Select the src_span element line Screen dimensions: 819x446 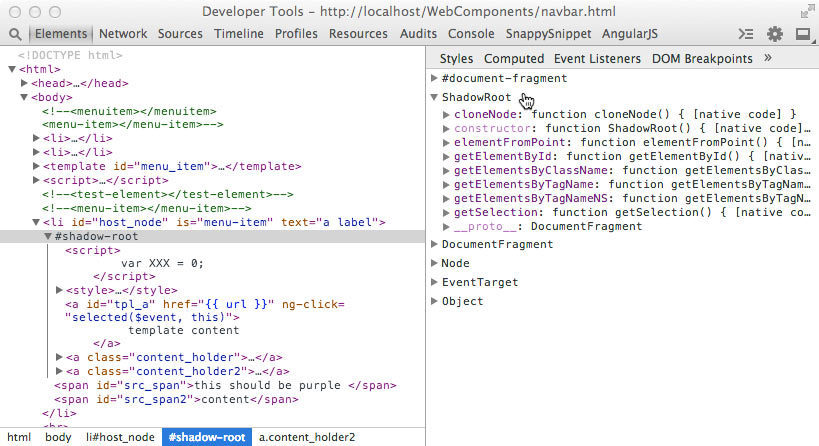click(225, 385)
